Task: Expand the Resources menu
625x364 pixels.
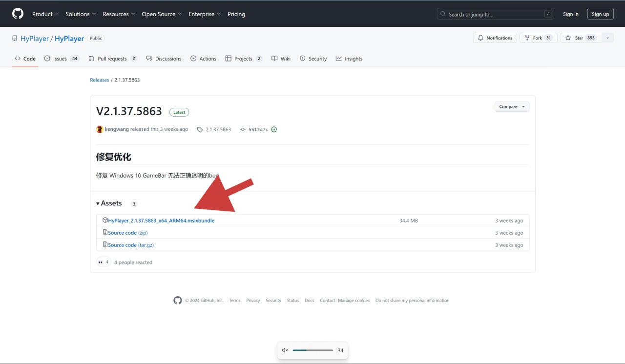Action: pos(119,14)
